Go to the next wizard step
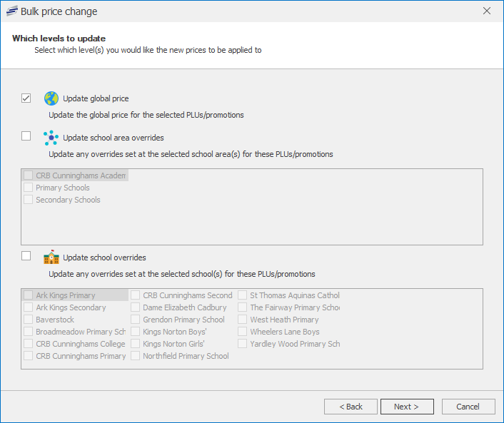 [407, 407]
